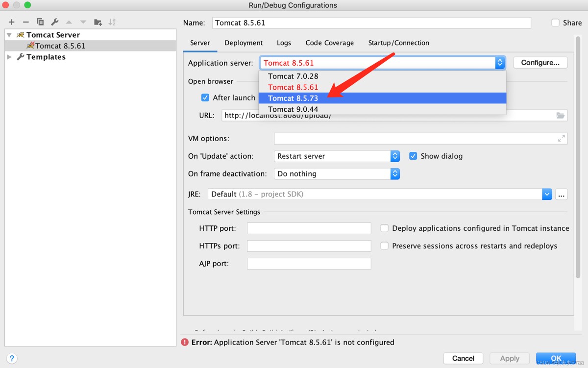
Task: Open the help question mark button
Action: pos(12,358)
